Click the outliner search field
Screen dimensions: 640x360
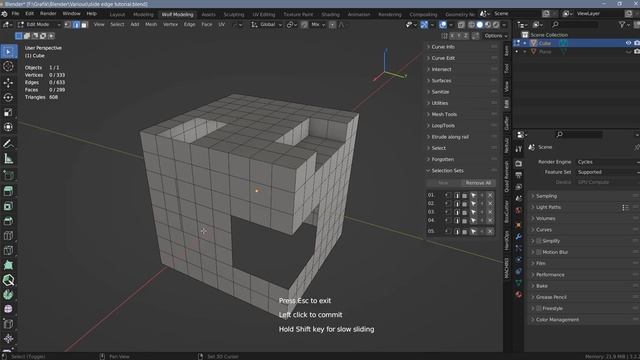(576, 25)
